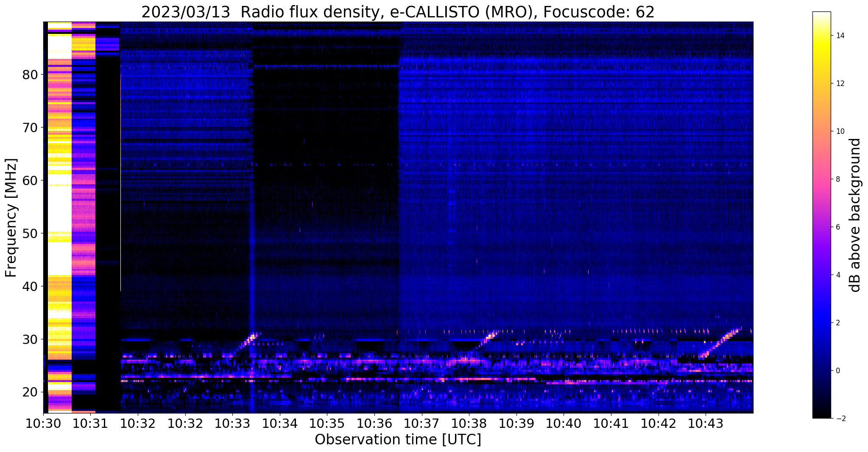Click the 50 MHz frequency tick label
Viewport: 868px width, 452px height.
[30, 233]
